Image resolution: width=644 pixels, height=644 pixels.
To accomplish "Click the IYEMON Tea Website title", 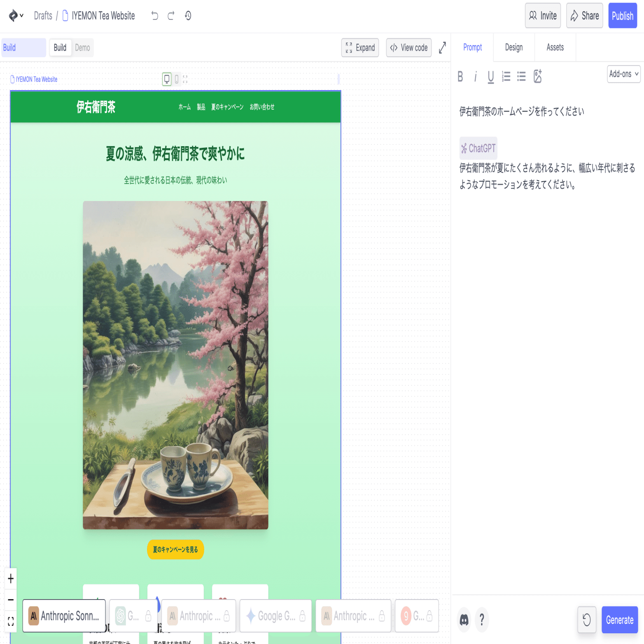I will click(x=103, y=16).
